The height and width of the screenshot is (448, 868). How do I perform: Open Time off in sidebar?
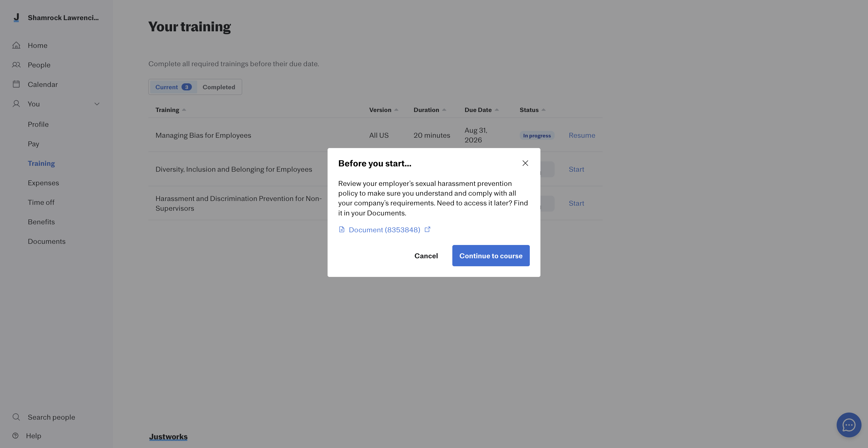coord(41,202)
